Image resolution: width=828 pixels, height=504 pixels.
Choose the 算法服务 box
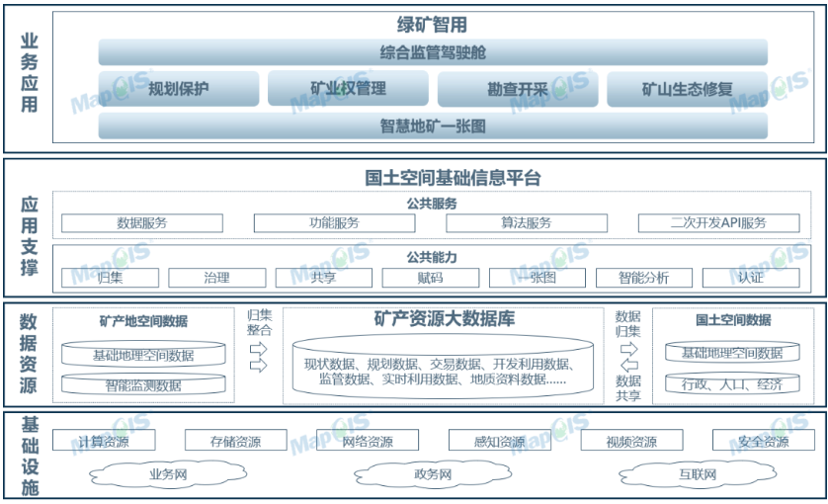click(x=527, y=223)
